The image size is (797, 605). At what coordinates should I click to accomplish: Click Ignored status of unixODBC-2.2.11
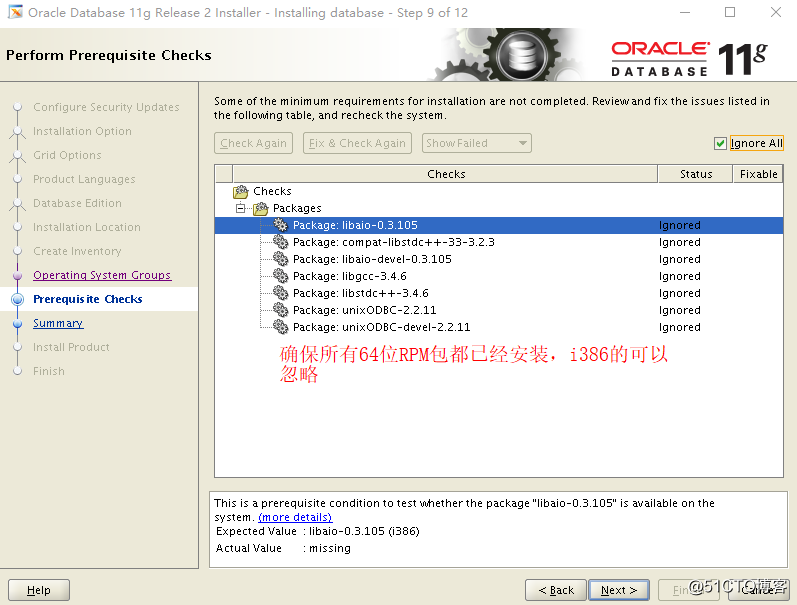[680, 310]
